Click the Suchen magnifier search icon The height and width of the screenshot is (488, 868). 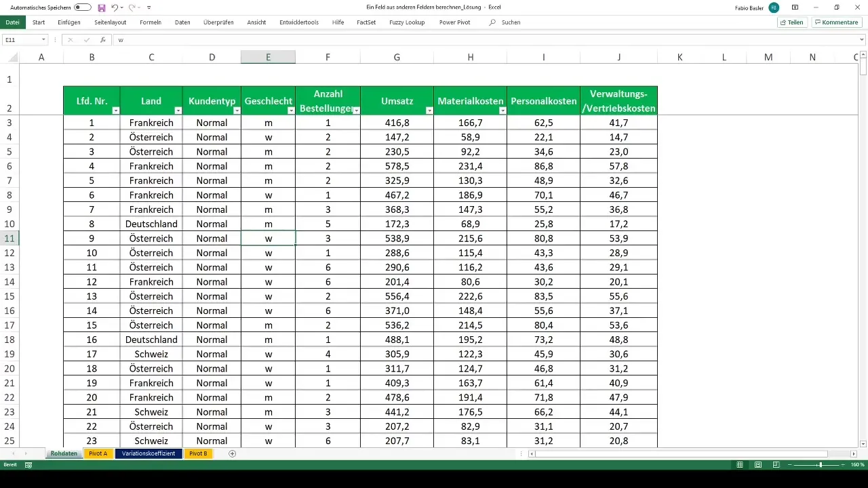(x=492, y=22)
